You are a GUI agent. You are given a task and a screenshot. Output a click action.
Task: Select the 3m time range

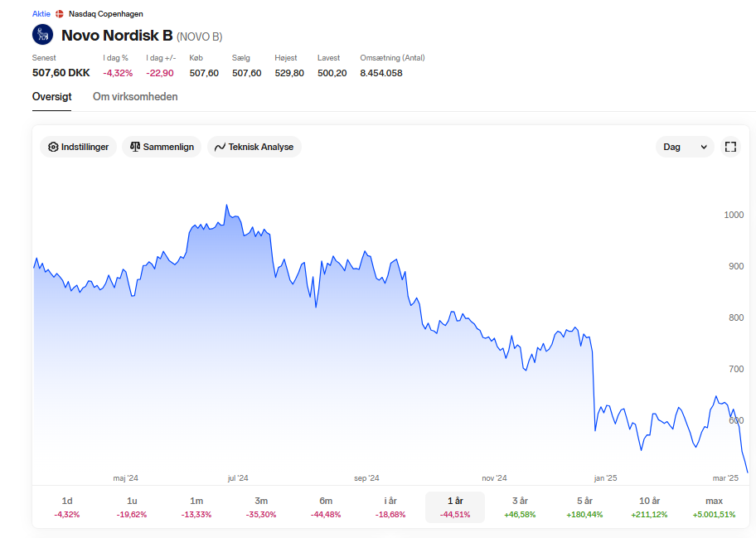[261, 507]
